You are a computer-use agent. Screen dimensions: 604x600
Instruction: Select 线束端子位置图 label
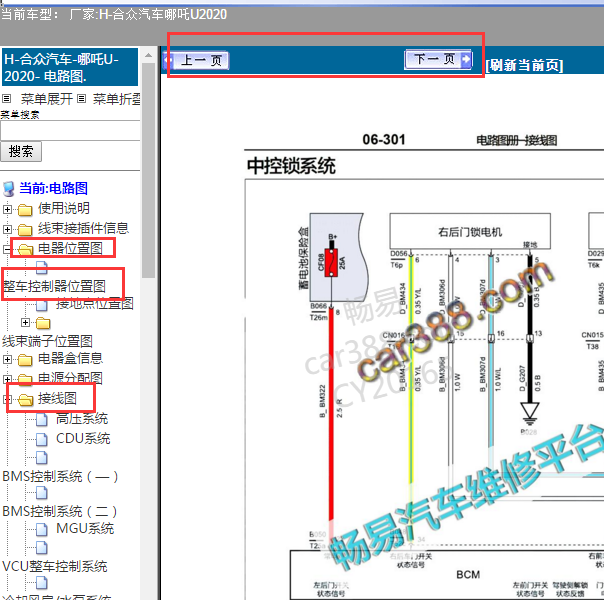47,341
